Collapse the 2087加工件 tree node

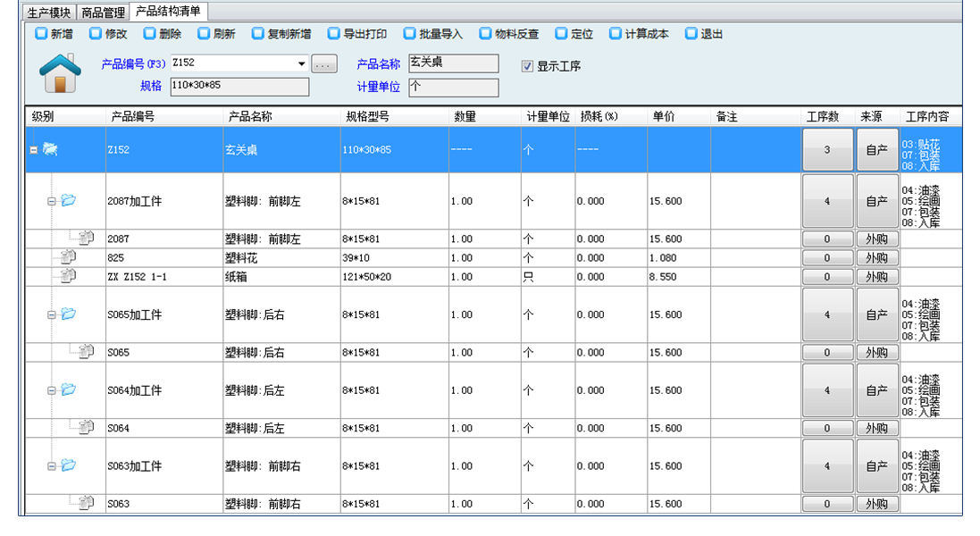(x=52, y=201)
